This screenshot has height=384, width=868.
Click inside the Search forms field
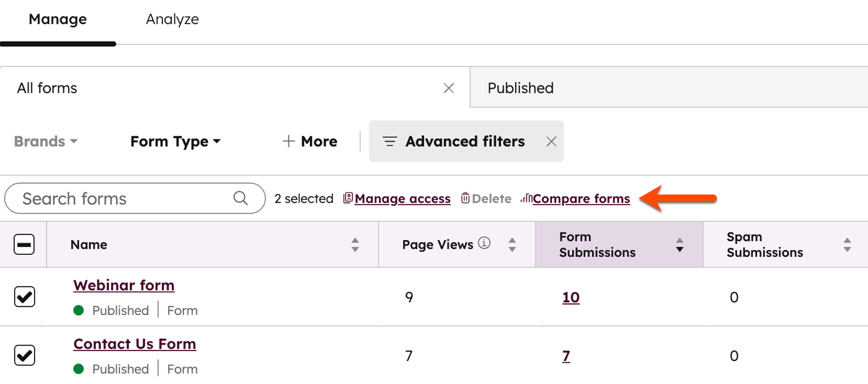tap(112, 199)
